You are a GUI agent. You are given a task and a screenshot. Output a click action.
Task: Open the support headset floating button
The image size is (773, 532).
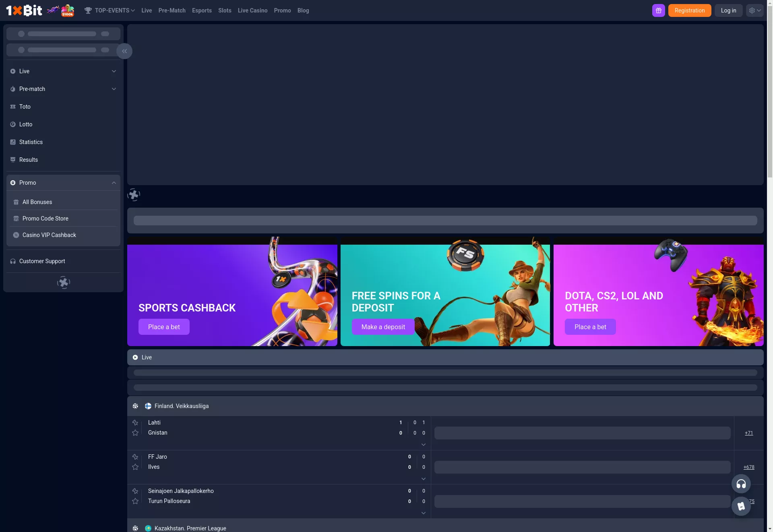tap(741, 484)
